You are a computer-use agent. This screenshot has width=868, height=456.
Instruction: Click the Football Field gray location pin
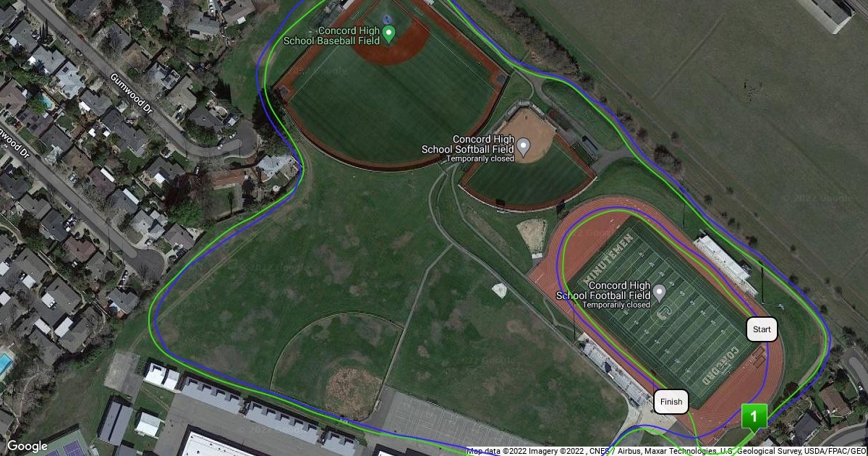tap(659, 292)
